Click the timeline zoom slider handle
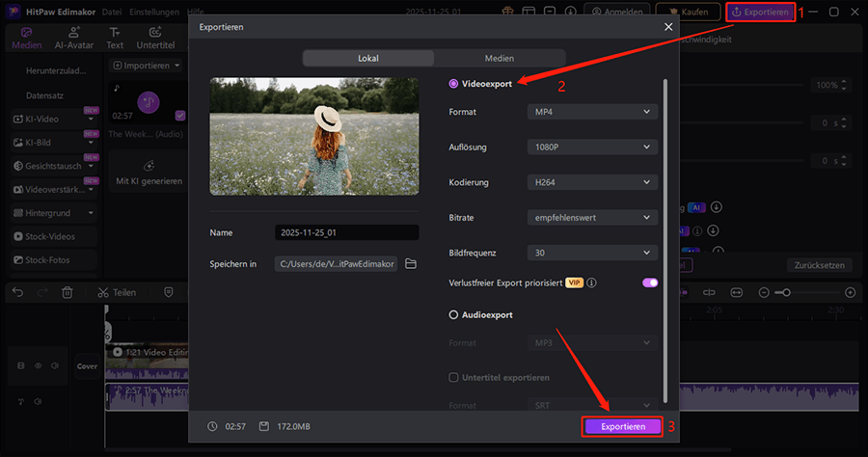This screenshot has width=868, height=457. tap(787, 292)
